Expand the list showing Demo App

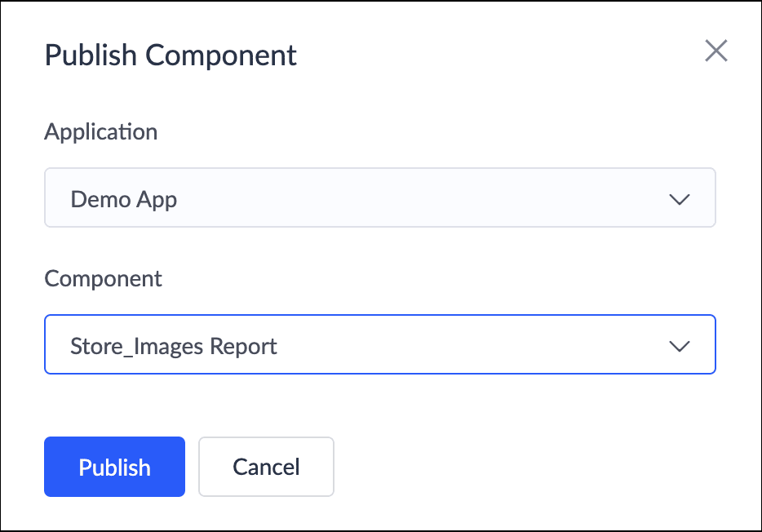pos(379,197)
